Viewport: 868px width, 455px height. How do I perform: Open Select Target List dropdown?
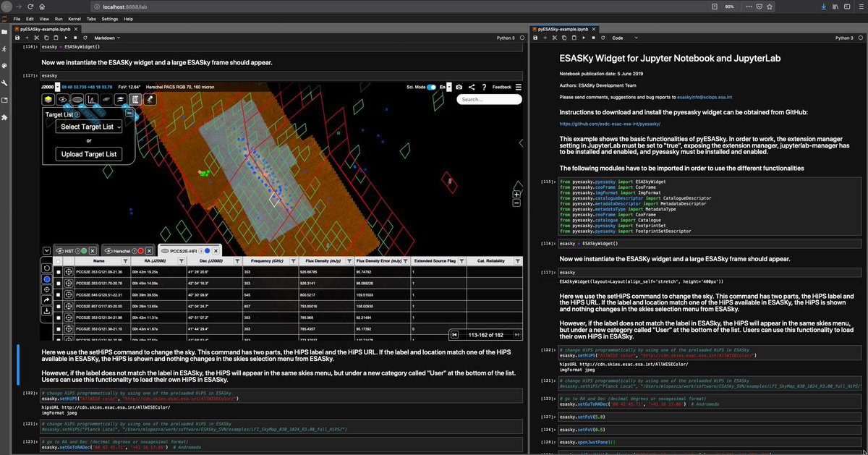[90, 127]
